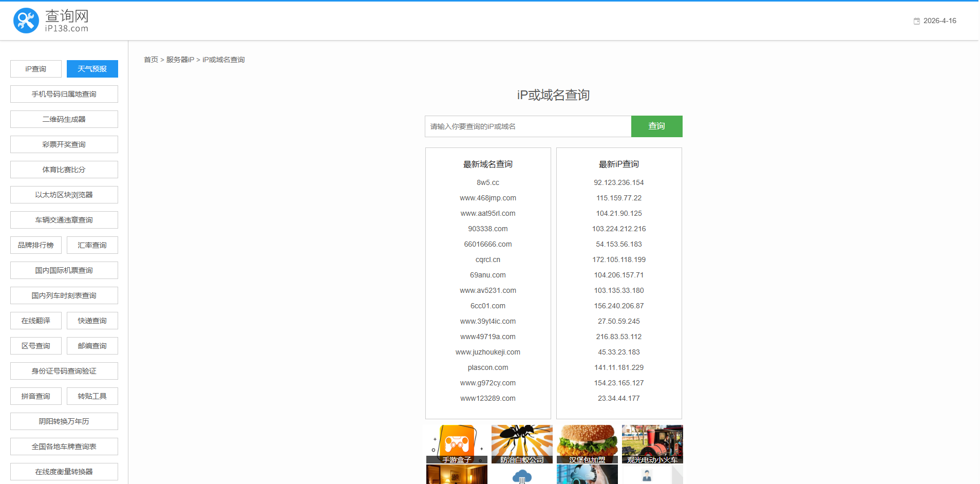Open the 以太坊区块浏览器 Ethereum explorer
Image resolution: width=980 pixels, height=484 pixels.
(64, 195)
